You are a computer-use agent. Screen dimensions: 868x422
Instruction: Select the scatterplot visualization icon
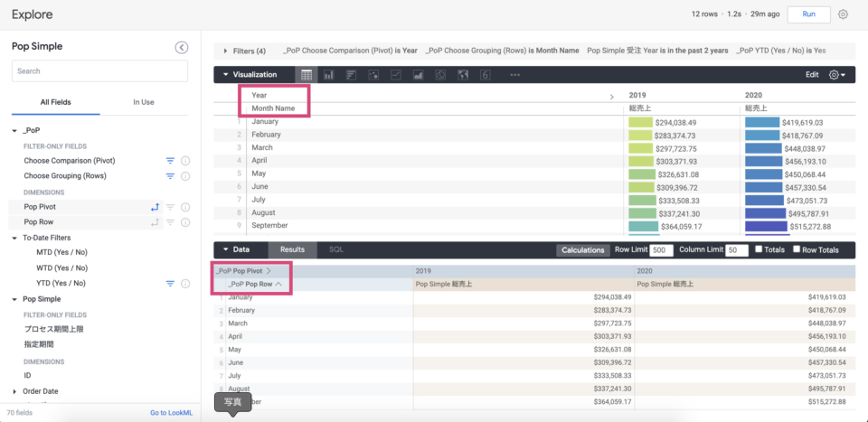click(x=373, y=75)
